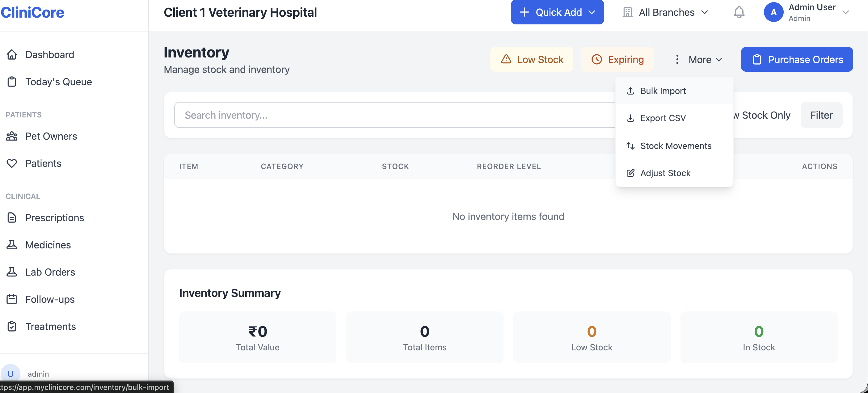Select the Dashboard icon in sidebar
The height and width of the screenshot is (393, 868).
point(12,54)
